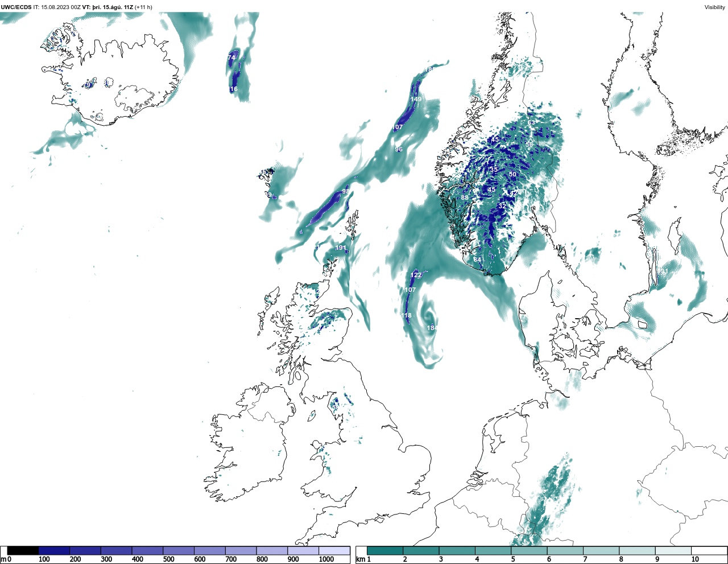Screen dimensions: 728x564
Task: Pick the 4–5 km legend swatch
Action: tap(493, 551)
